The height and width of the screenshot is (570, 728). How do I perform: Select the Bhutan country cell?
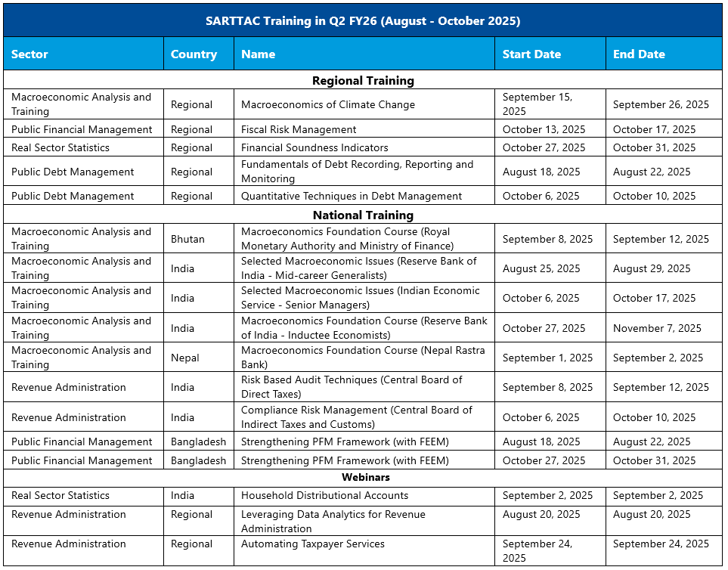pos(187,239)
